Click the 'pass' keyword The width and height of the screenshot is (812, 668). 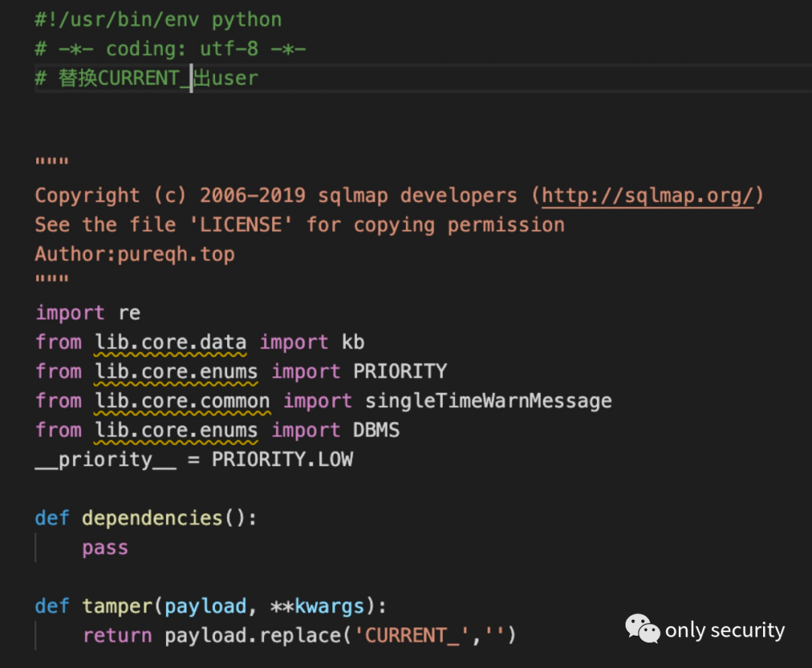coord(105,548)
